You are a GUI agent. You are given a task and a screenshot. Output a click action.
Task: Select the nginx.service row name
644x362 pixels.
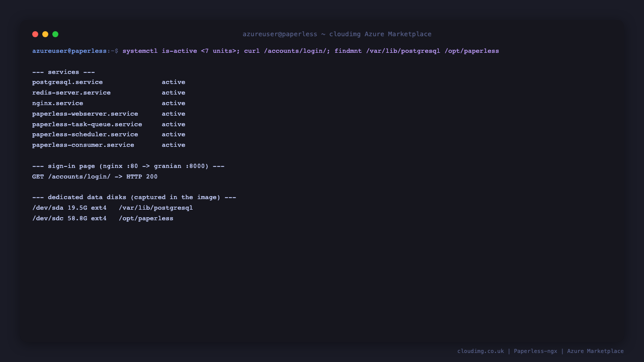pos(57,103)
